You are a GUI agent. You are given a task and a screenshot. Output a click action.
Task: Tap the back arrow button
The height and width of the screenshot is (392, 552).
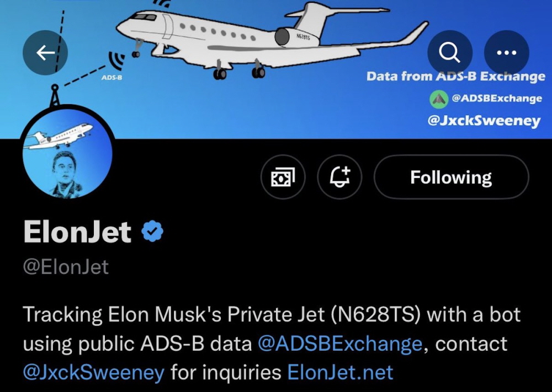tap(45, 52)
